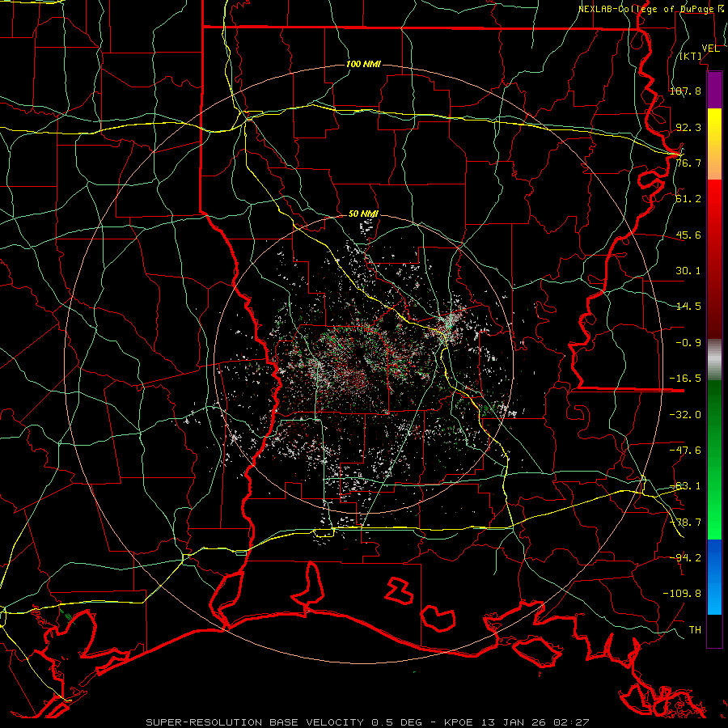Select the -16.5 value on velocity scale
Viewport: 728px width, 728px height.
[685, 379]
